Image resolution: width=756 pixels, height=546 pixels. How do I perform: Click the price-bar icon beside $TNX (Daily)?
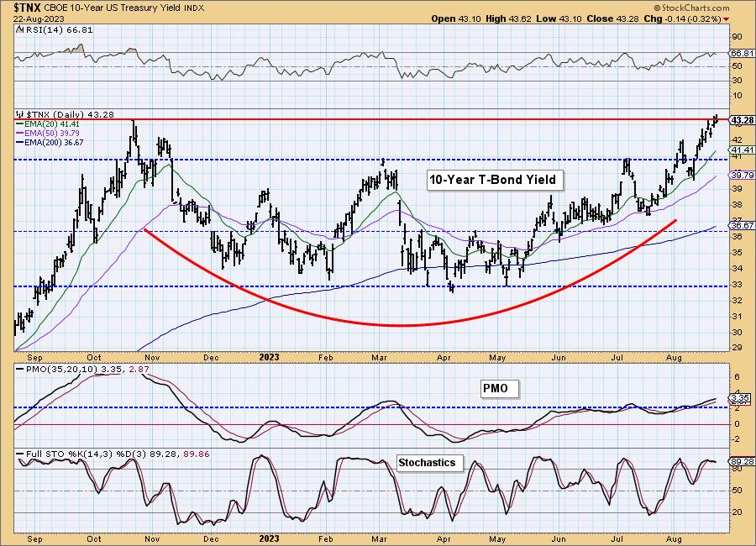[x=20, y=115]
